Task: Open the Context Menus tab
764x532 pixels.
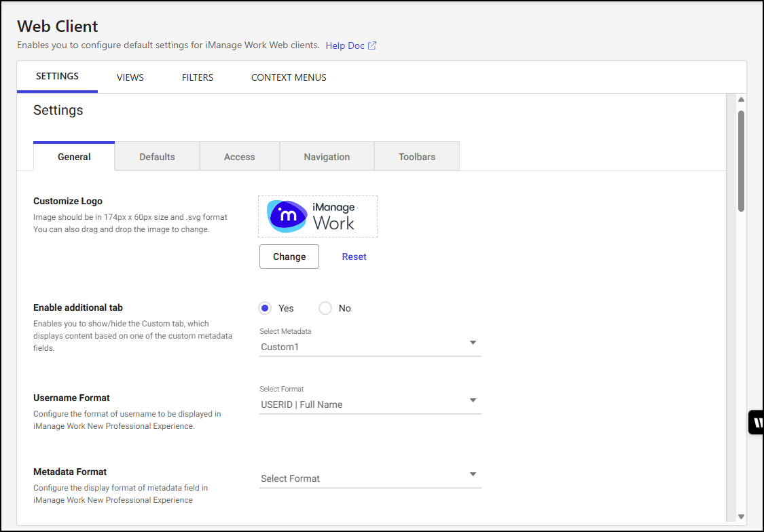Action: click(289, 77)
